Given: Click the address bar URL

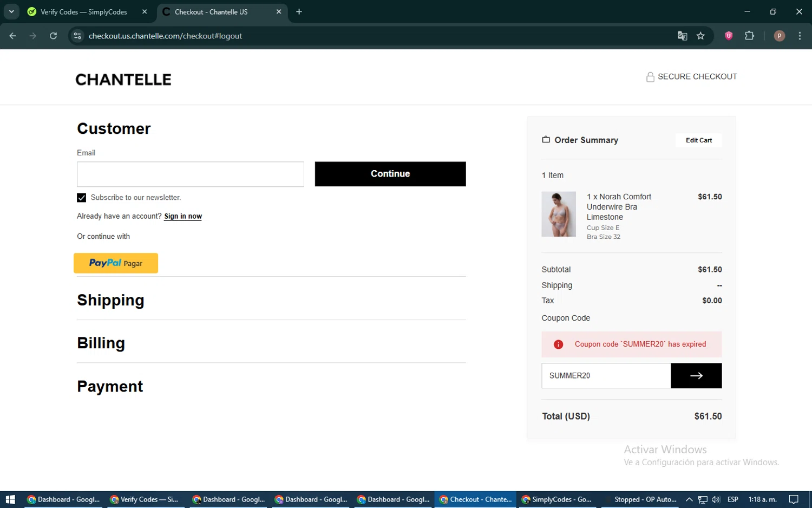Looking at the screenshot, I should (x=165, y=36).
